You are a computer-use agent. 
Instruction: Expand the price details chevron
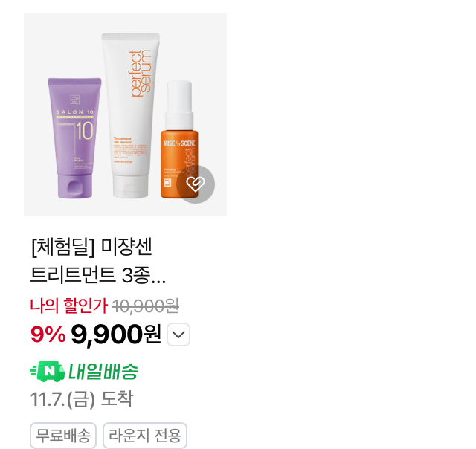(x=178, y=335)
